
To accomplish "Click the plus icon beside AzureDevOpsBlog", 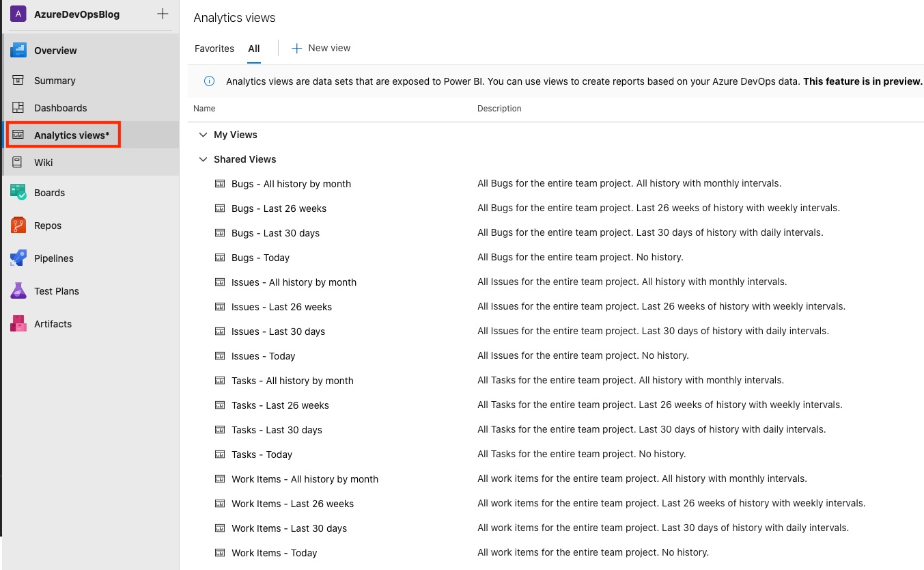I will [x=163, y=14].
